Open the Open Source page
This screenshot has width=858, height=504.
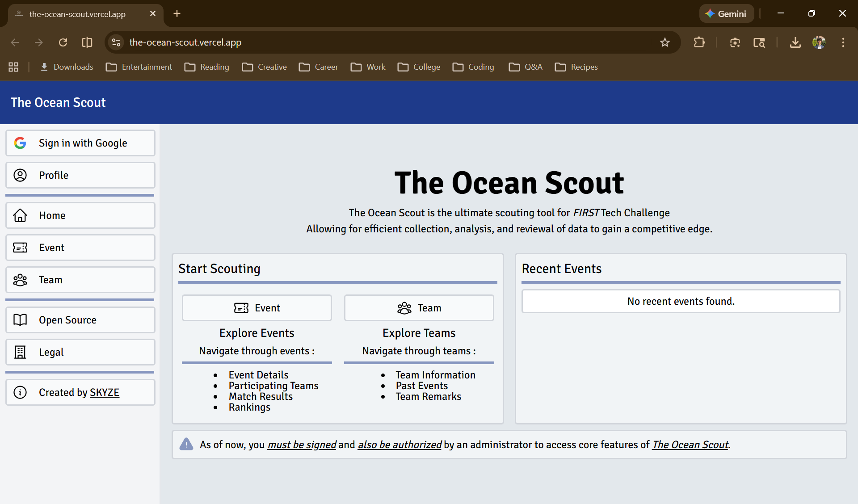pos(80,320)
